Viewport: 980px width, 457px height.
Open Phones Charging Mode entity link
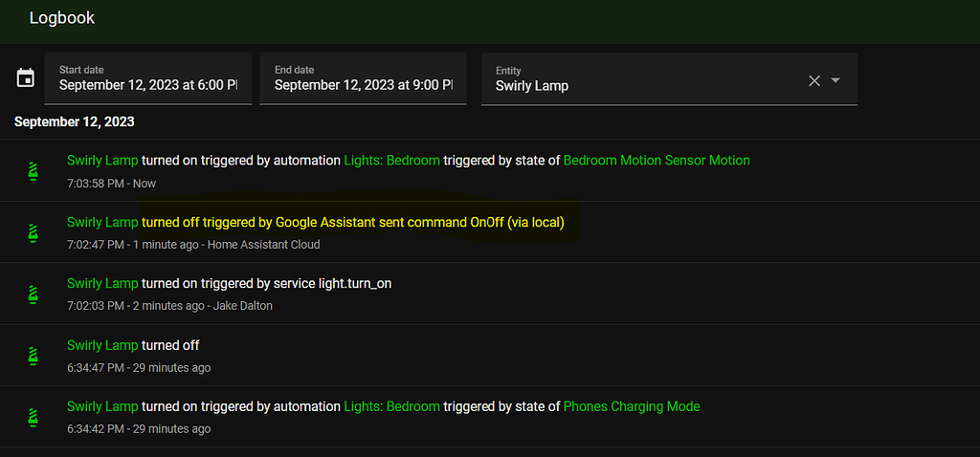(x=632, y=406)
